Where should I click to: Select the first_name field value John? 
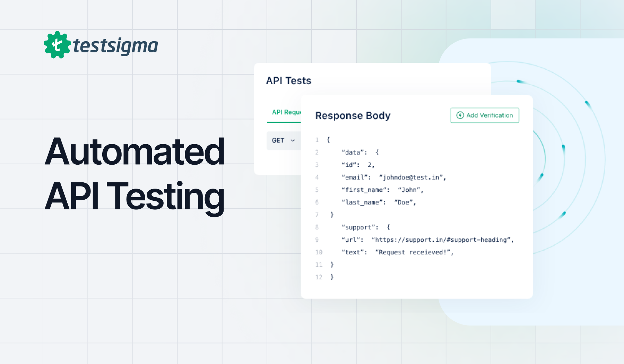coord(410,190)
